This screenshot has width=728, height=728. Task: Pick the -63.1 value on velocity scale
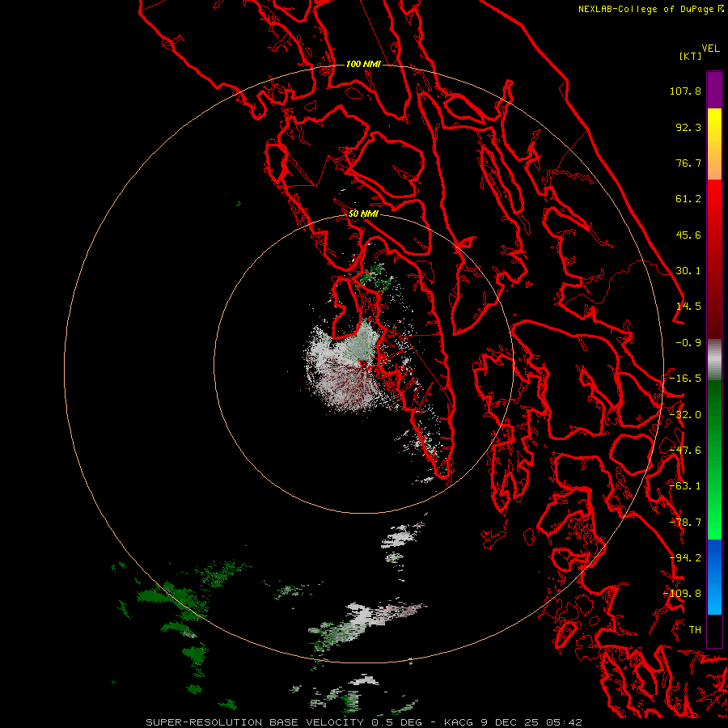(x=685, y=486)
